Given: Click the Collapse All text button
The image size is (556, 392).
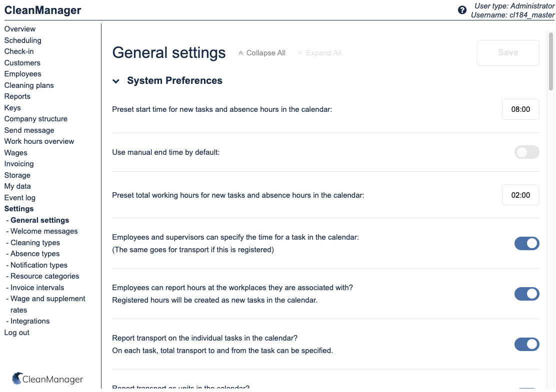Looking at the screenshot, I should pos(265,53).
